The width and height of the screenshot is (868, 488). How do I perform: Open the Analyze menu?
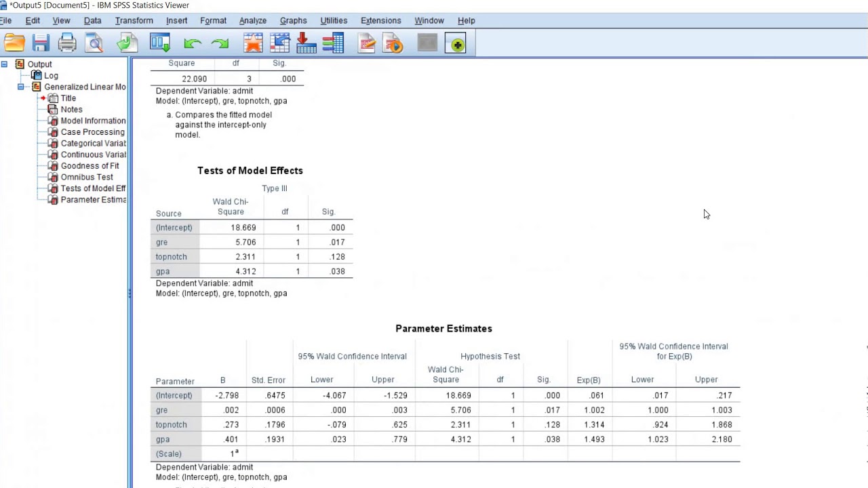pos(252,20)
